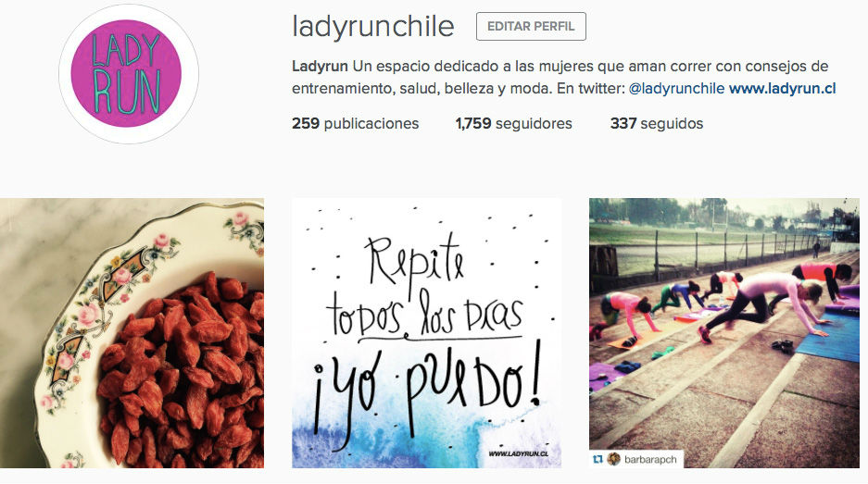
Task: Click the repost arrows icon on workout photo
Action: pos(598,459)
